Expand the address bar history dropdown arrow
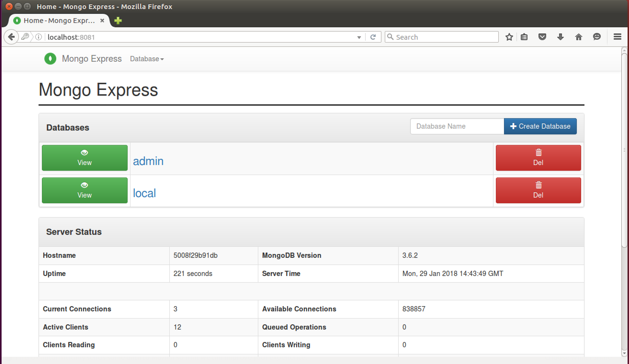 [x=359, y=37]
